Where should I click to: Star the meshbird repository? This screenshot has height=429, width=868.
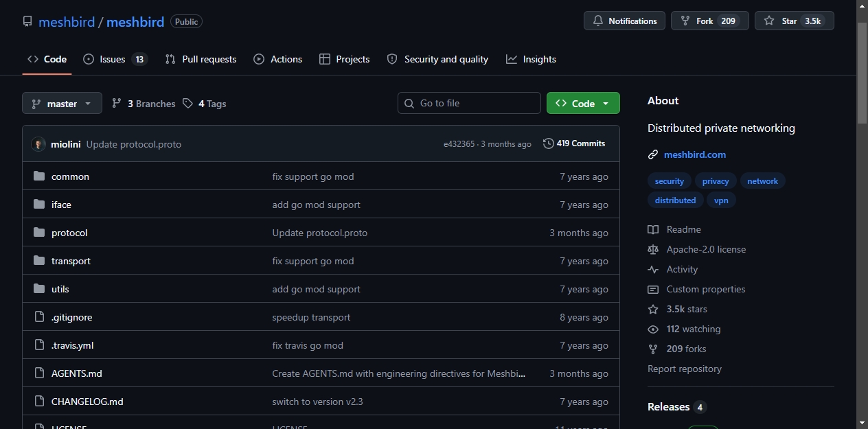pyautogui.click(x=795, y=21)
